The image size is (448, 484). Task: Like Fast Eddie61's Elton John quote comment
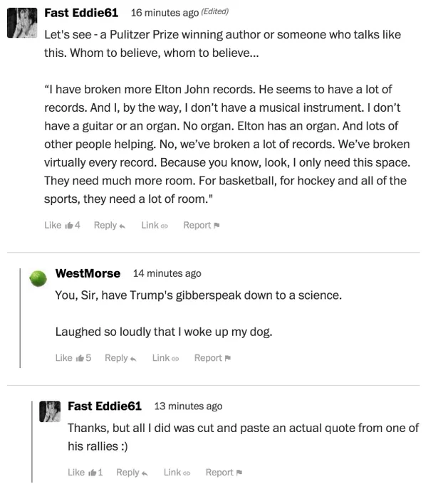(62, 226)
